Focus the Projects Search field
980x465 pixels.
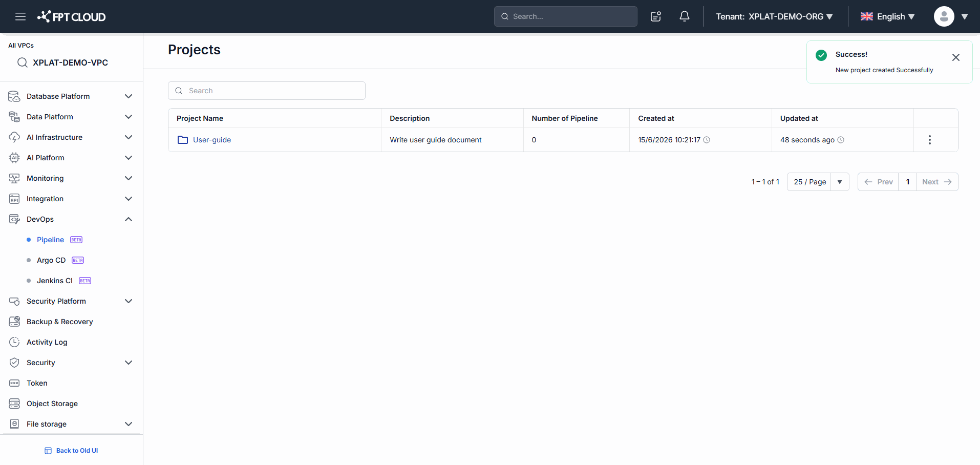click(x=267, y=91)
